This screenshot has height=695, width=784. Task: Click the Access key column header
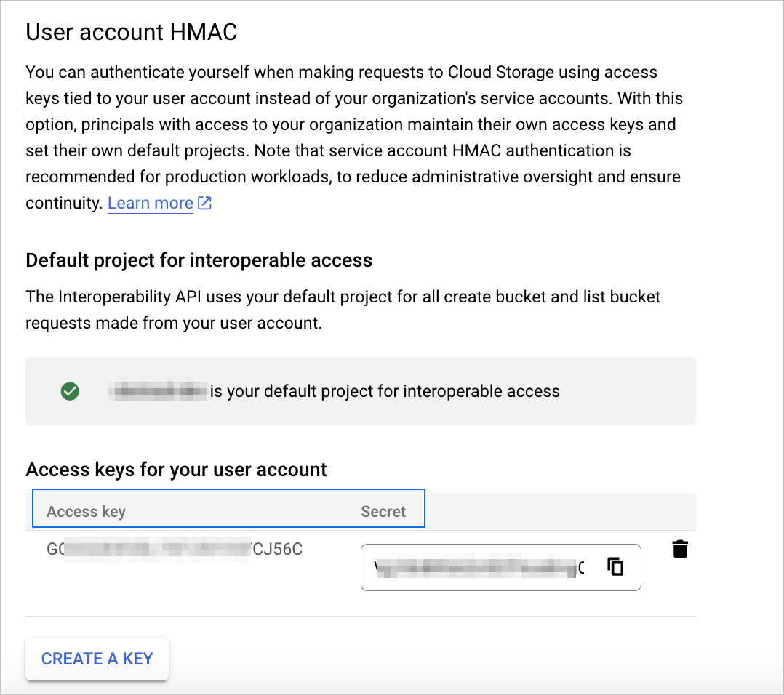[86, 511]
